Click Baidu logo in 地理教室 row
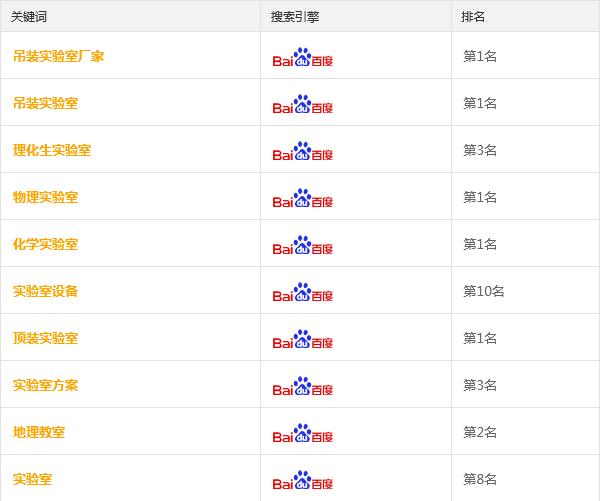The width and height of the screenshot is (600, 501). tap(303, 433)
